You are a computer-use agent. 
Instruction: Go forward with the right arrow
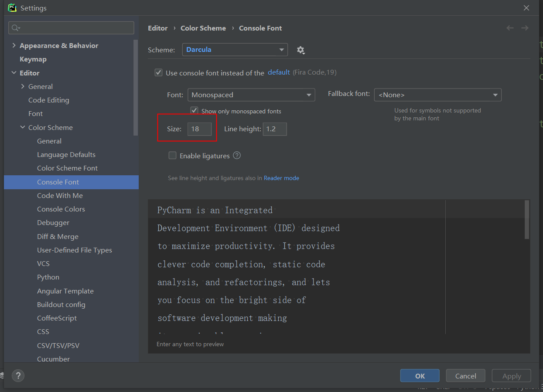tap(525, 28)
